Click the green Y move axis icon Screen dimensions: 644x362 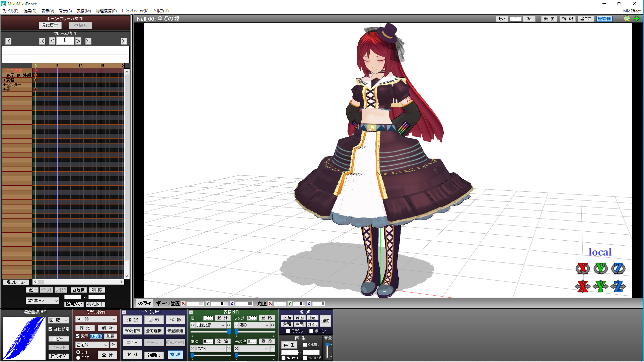point(600,286)
